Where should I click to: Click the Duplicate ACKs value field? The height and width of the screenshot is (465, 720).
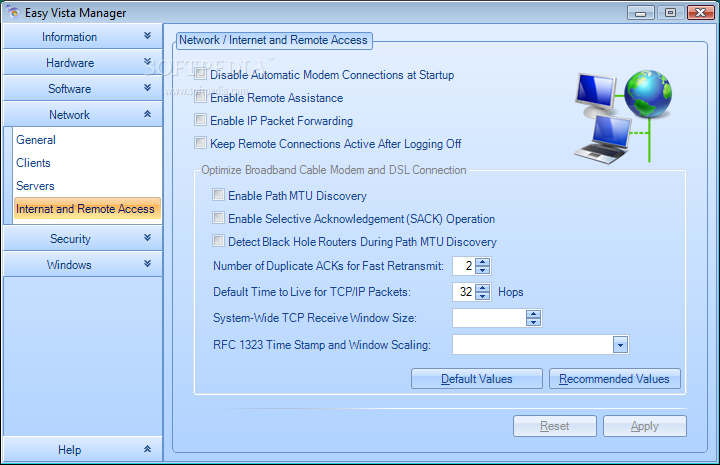[x=464, y=266]
